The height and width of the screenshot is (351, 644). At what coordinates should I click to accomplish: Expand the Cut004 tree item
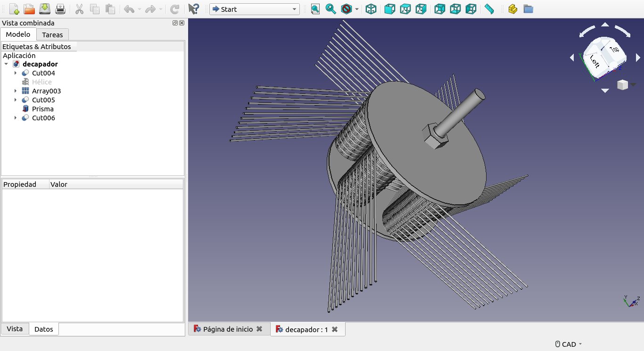point(16,73)
